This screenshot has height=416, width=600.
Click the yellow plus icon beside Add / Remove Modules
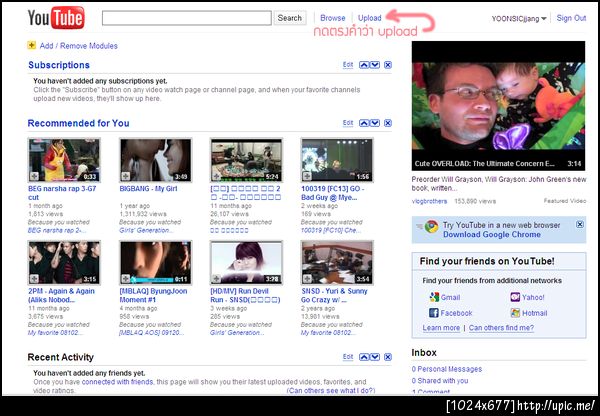click(31, 45)
